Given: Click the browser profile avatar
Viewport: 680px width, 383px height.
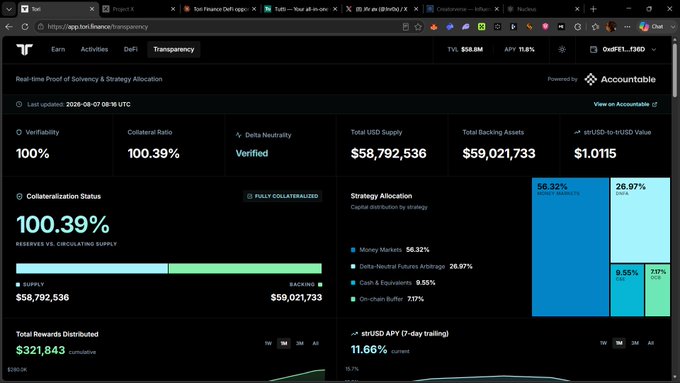Looking at the screenshot, I should 611,27.
